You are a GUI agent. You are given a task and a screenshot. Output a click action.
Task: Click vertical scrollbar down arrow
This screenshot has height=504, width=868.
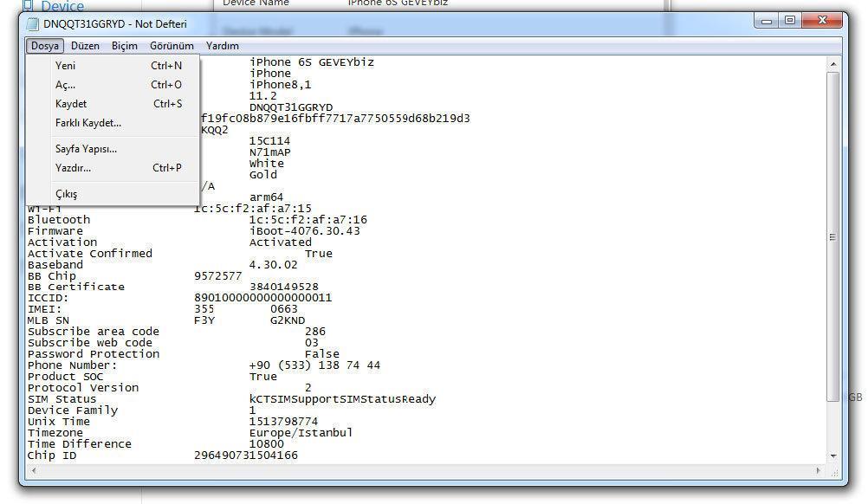[x=833, y=456]
